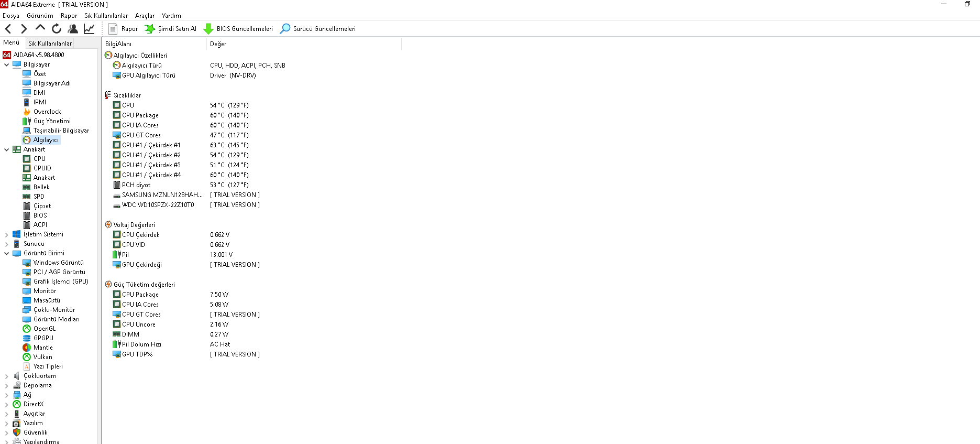The height and width of the screenshot is (444, 980).
Task: Open the Yardım menu
Action: (x=171, y=16)
